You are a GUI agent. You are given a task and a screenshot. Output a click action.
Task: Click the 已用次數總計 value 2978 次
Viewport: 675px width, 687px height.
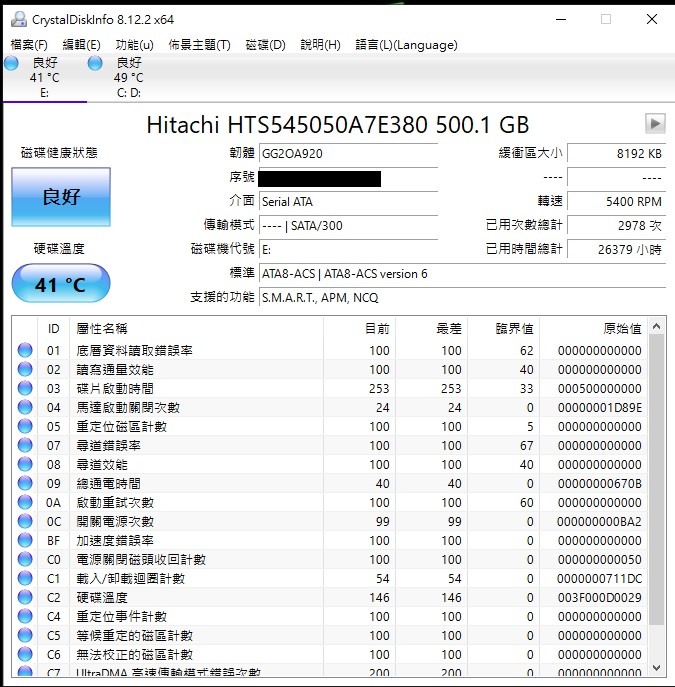[x=617, y=226]
